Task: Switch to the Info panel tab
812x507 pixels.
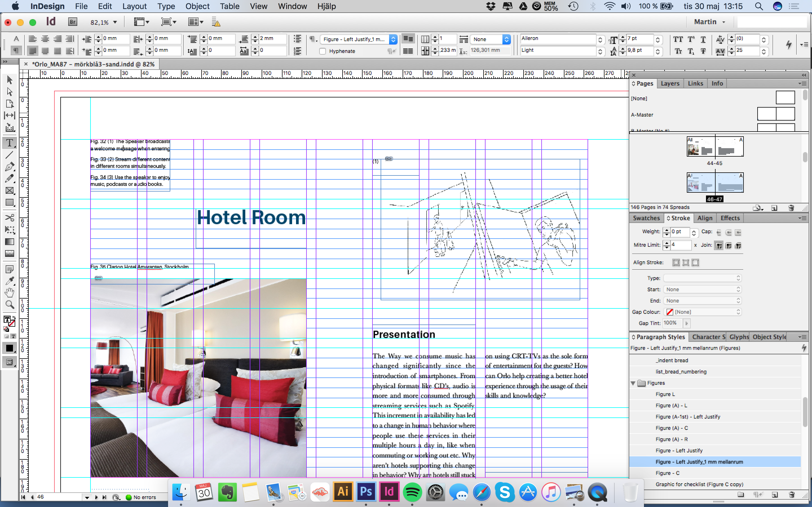Action: coord(716,83)
